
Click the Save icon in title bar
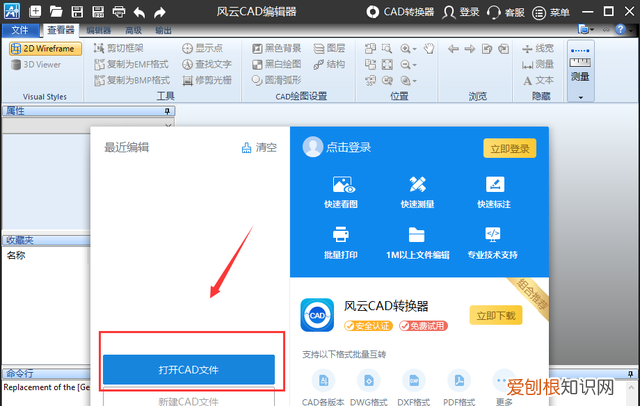(x=77, y=11)
